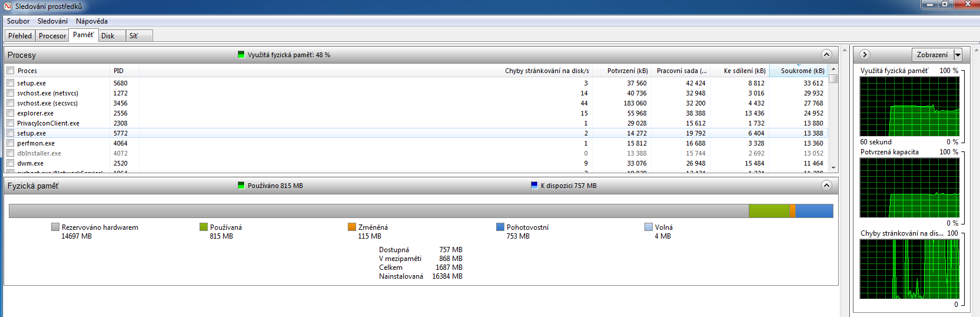Click the orange 'Změněná' legend swatch
980x317 pixels.
(352, 227)
